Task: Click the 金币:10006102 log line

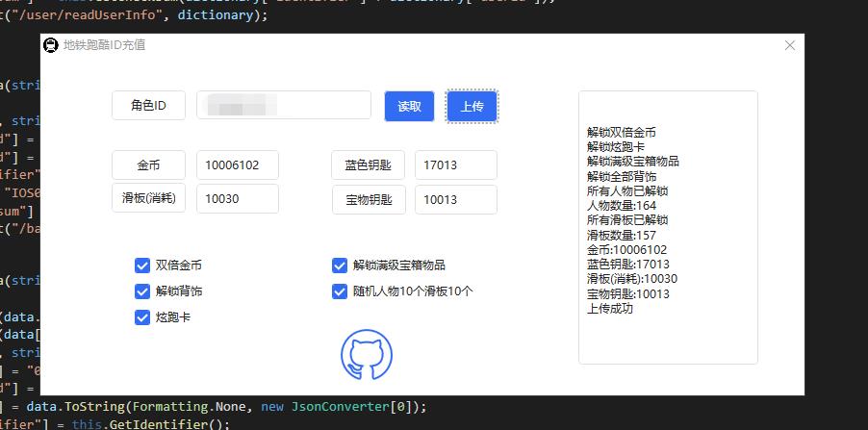Action: pyautogui.click(x=627, y=249)
